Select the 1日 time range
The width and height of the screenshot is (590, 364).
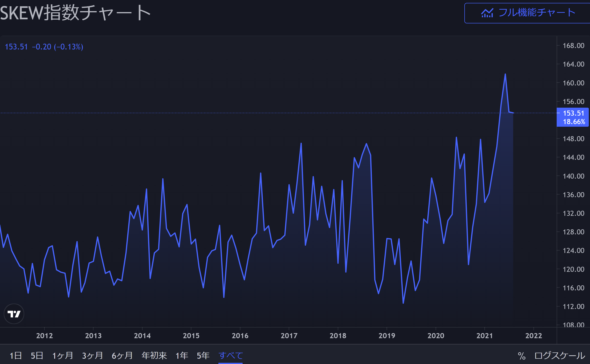16,356
